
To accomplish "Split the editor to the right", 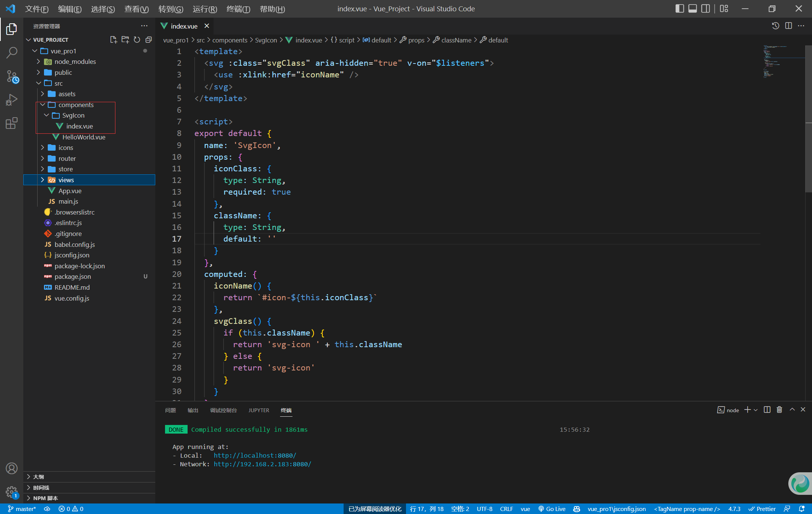I will coord(788,26).
